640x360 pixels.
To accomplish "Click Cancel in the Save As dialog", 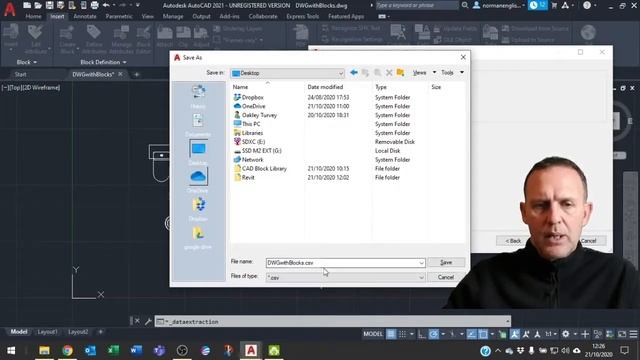I will point(446,277).
